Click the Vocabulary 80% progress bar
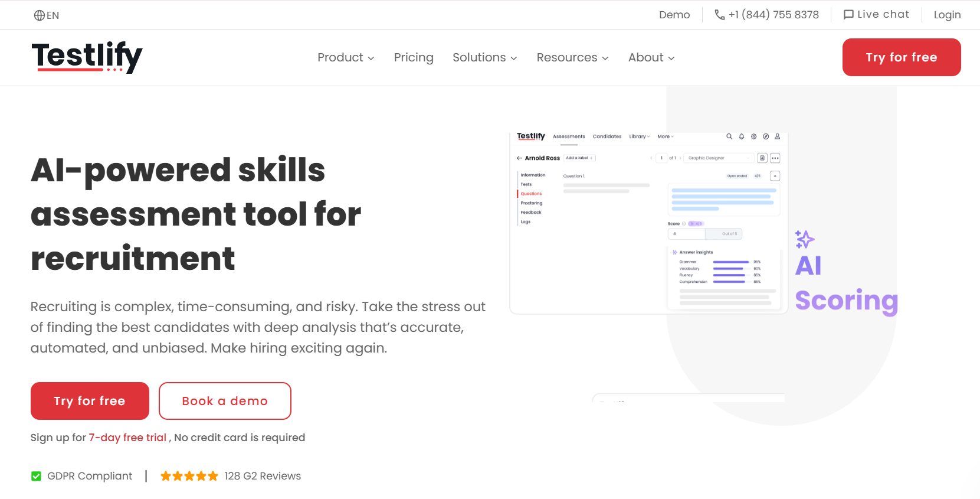This screenshot has width=980, height=499. pyautogui.click(x=731, y=269)
